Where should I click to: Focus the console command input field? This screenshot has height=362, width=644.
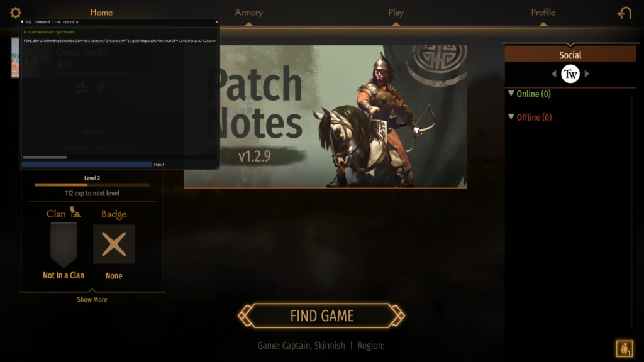(87, 164)
